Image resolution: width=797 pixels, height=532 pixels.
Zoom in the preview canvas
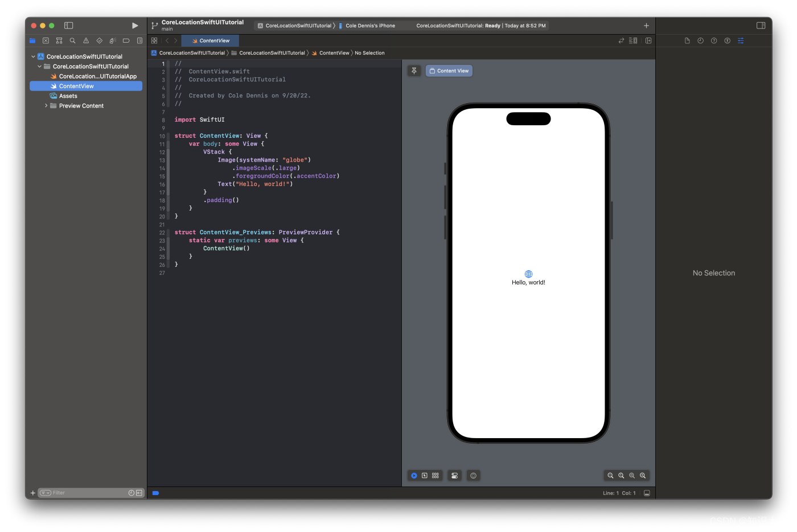pyautogui.click(x=643, y=476)
